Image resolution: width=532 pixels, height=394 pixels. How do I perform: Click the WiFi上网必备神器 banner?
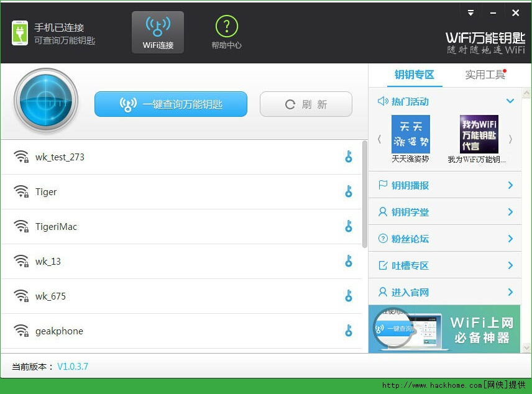click(444, 329)
